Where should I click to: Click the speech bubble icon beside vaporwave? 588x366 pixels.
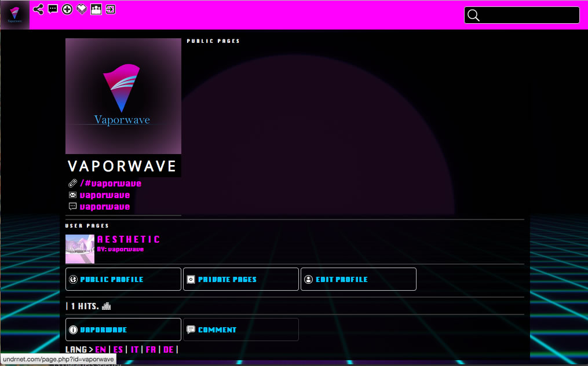pyautogui.click(x=72, y=206)
